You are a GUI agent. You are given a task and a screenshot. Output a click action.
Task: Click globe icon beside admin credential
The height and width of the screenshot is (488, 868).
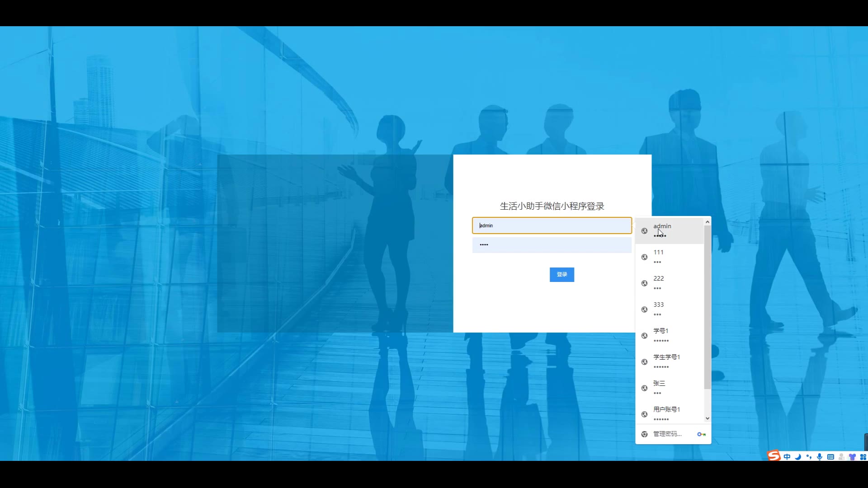pos(644,231)
